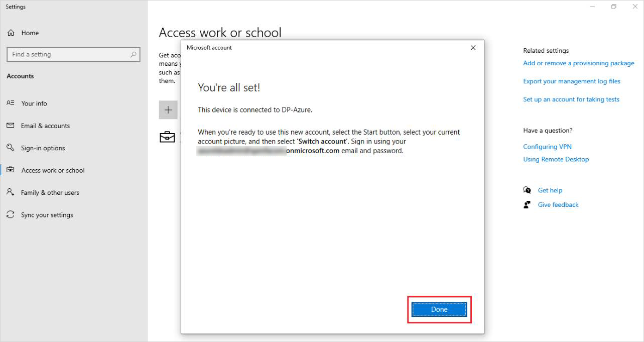Open Export your management log files
Screen dimensions: 644x342
click(x=572, y=81)
